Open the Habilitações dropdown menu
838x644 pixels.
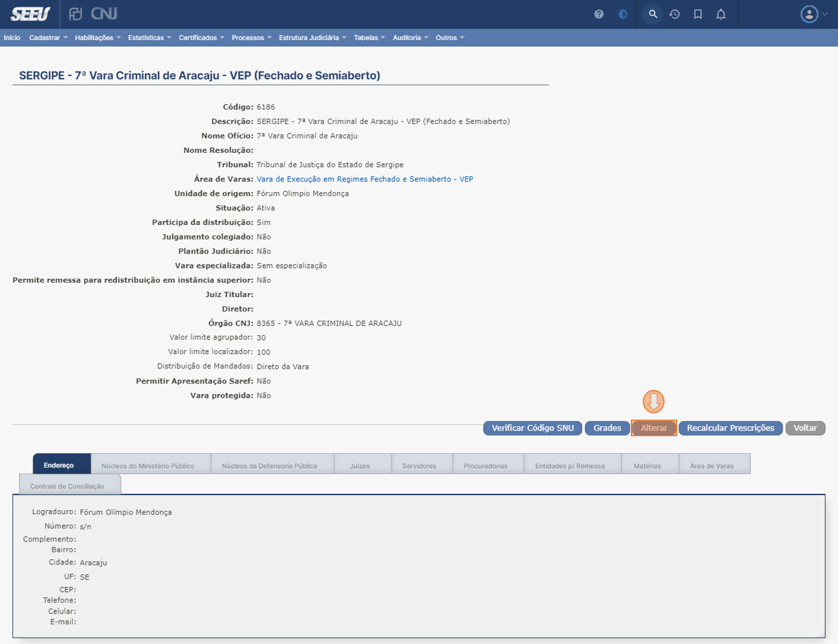click(x=98, y=38)
